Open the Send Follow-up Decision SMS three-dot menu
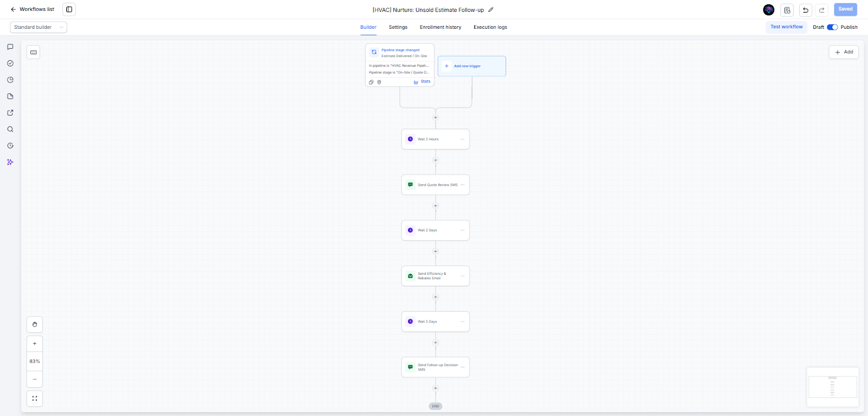Image resolution: width=868 pixels, height=416 pixels. click(462, 367)
